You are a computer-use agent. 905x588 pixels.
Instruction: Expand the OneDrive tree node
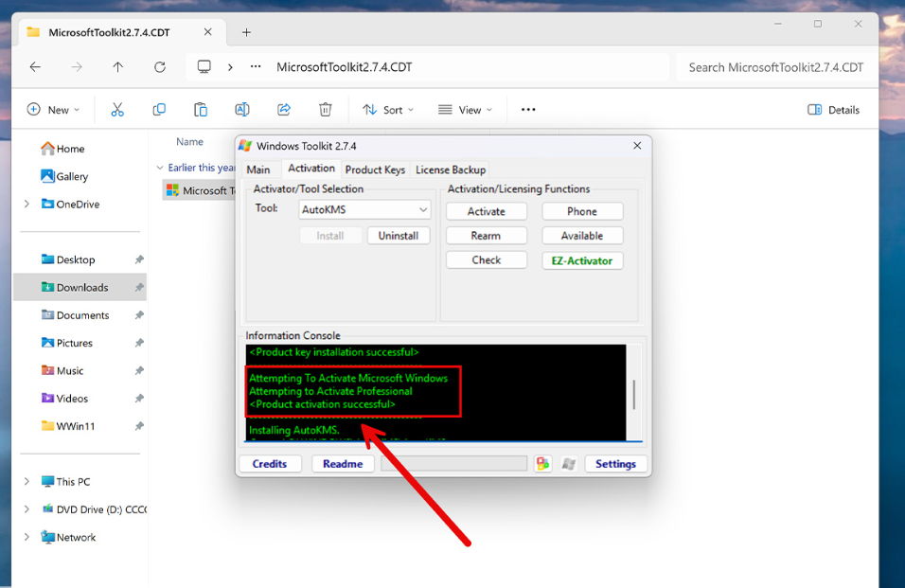[27, 205]
